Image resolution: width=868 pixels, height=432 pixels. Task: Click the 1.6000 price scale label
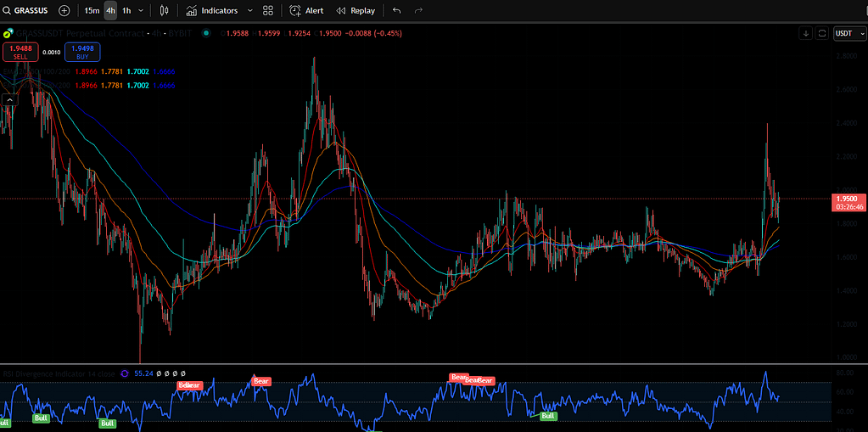pyautogui.click(x=847, y=257)
